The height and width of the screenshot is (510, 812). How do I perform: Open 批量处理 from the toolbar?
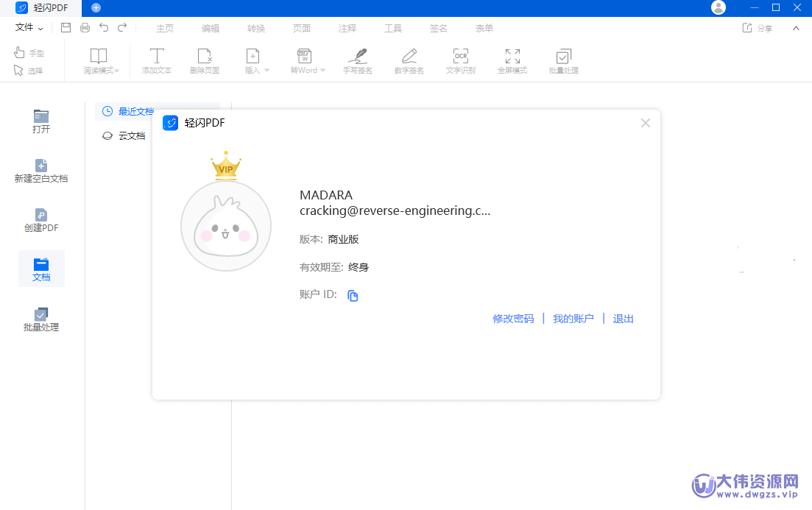(563, 60)
